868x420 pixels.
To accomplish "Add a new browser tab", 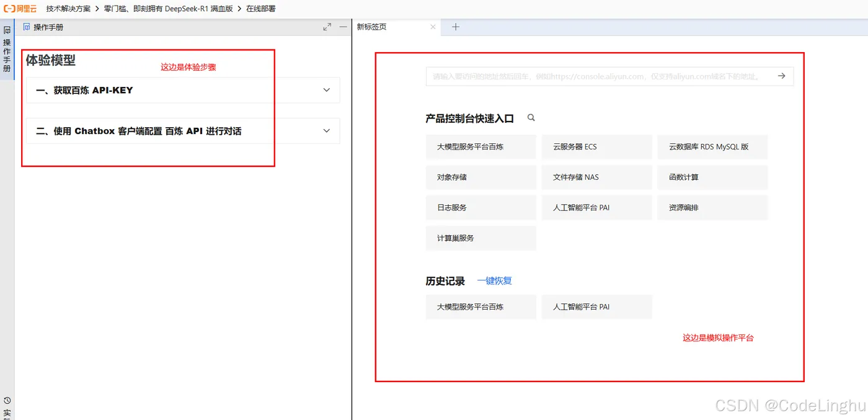I will pos(456,27).
